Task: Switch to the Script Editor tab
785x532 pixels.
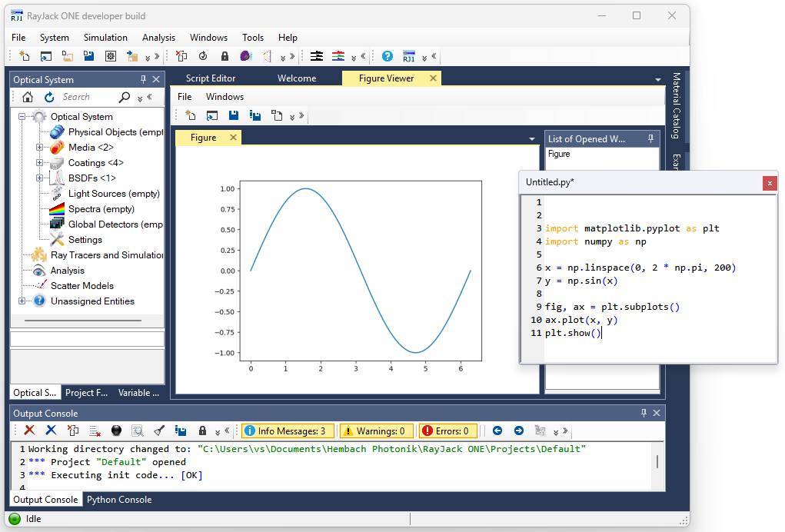Action: point(211,78)
